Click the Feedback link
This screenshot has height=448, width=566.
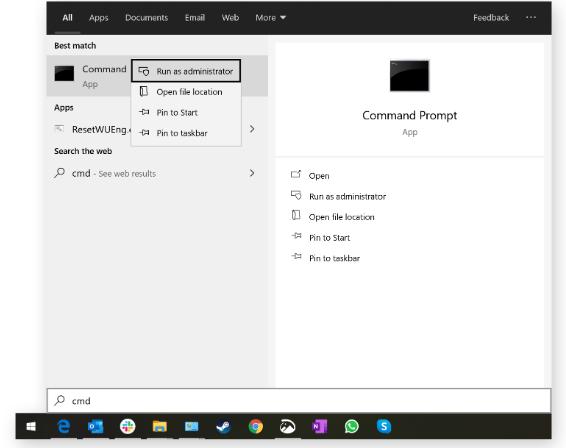click(x=491, y=17)
